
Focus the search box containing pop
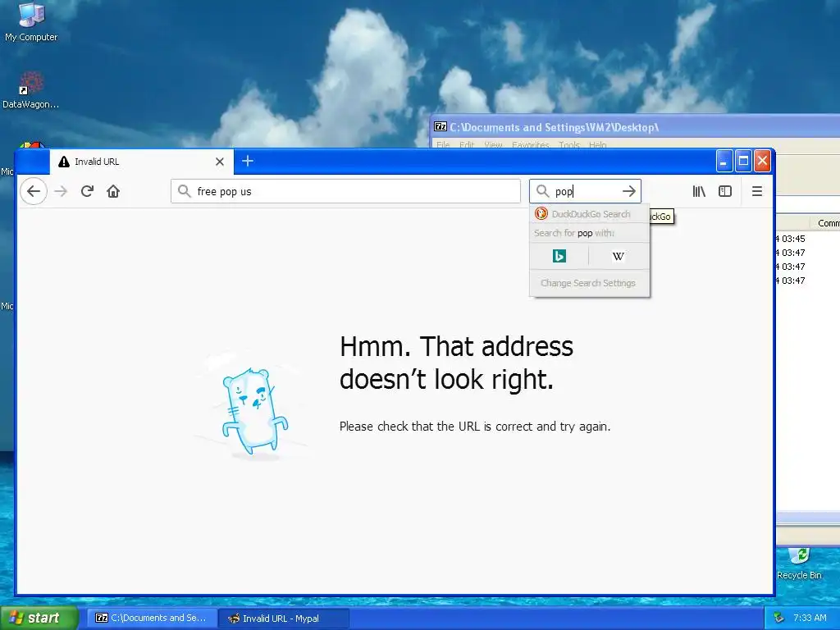585,191
